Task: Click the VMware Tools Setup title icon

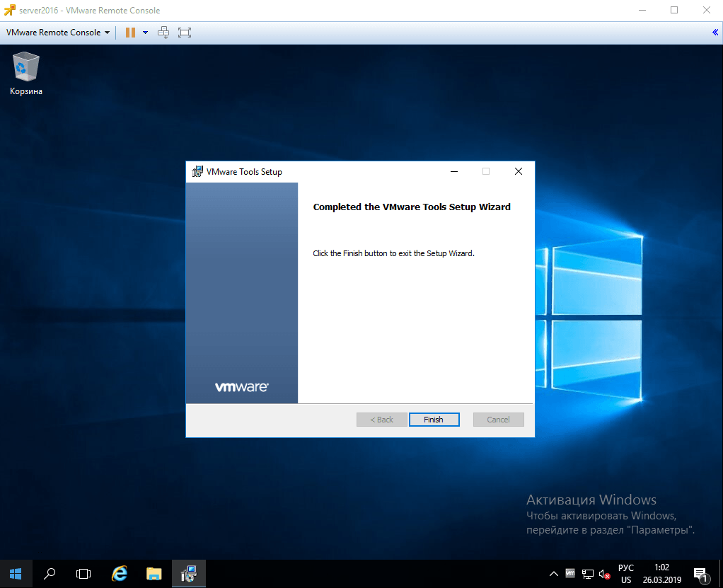Action: pyautogui.click(x=197, y=171)
